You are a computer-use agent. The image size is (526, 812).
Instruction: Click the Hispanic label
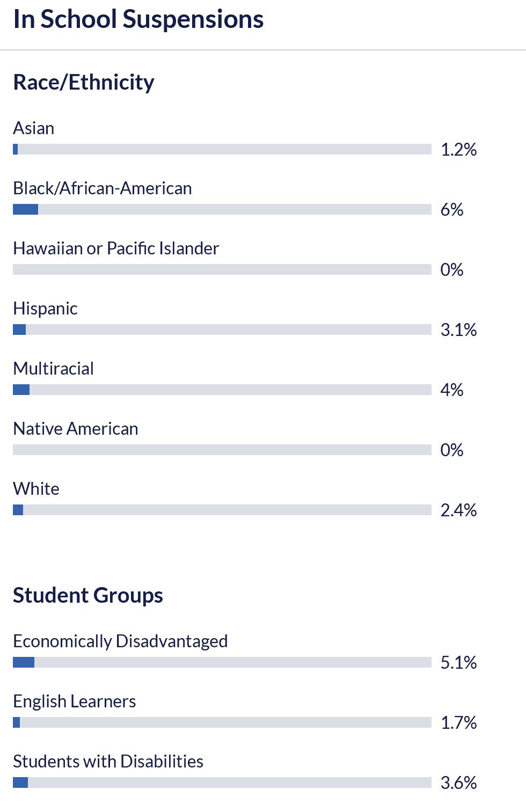click(x=45, y=309)
